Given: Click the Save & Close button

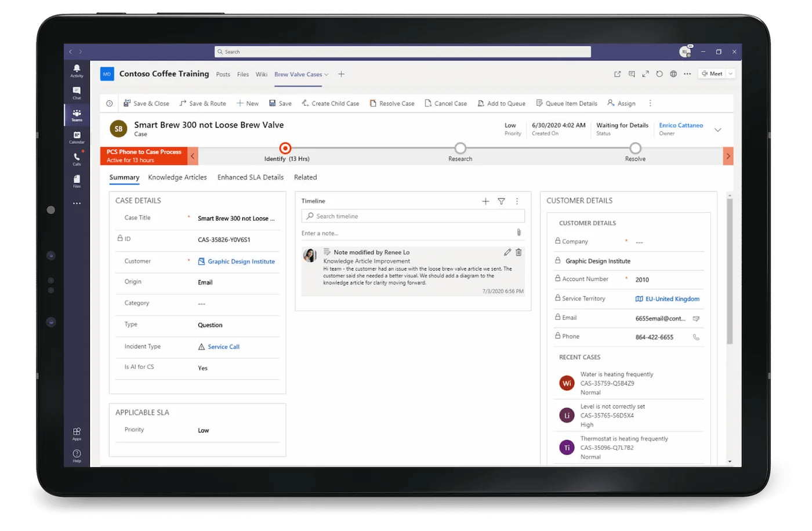Looking at the screenshot, I should 146,103.
